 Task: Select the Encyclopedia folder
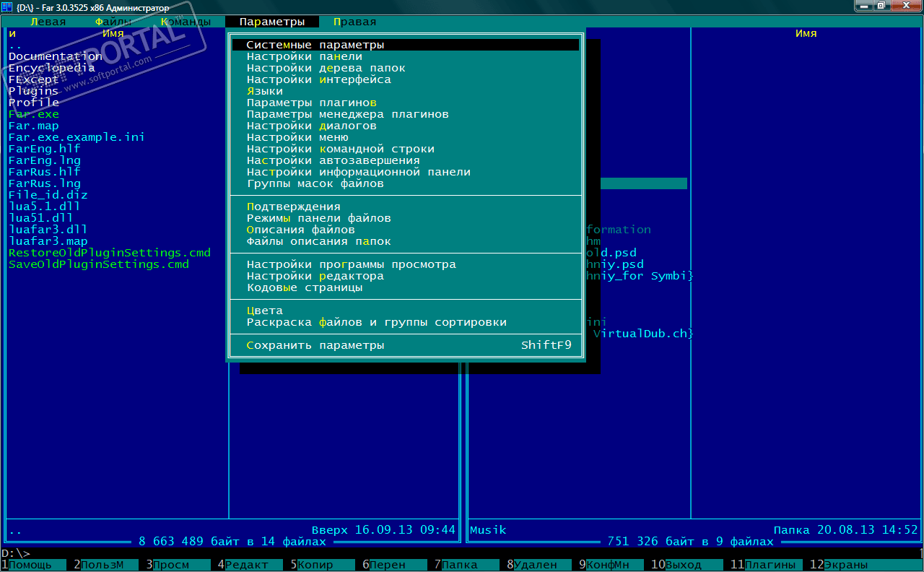[x=52, y=68]
